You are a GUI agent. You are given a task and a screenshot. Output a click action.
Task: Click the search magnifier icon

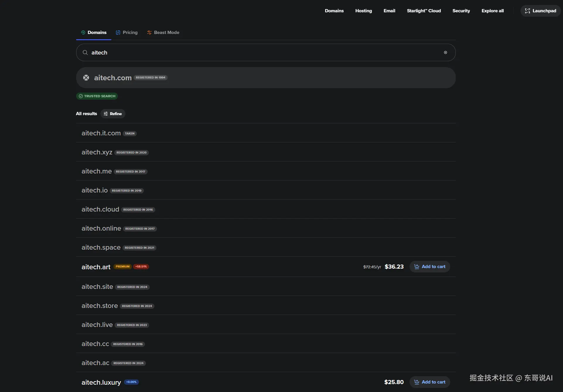pyautogui.click(x=85, y=52)
